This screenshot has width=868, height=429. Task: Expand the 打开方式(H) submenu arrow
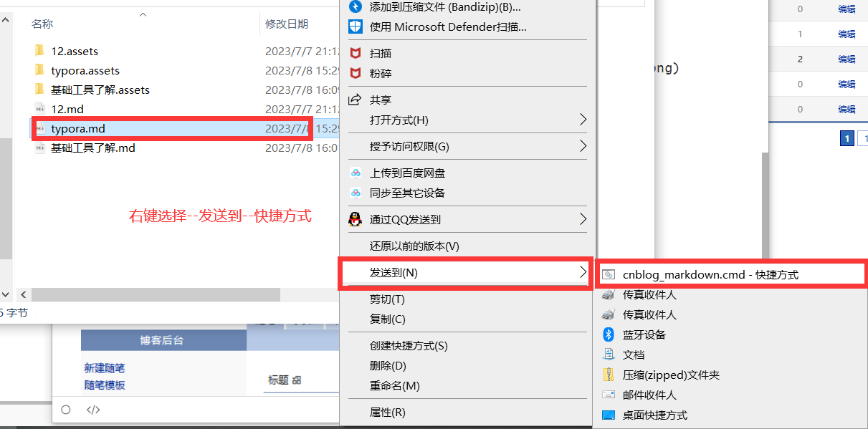click(x=583, y=120)
